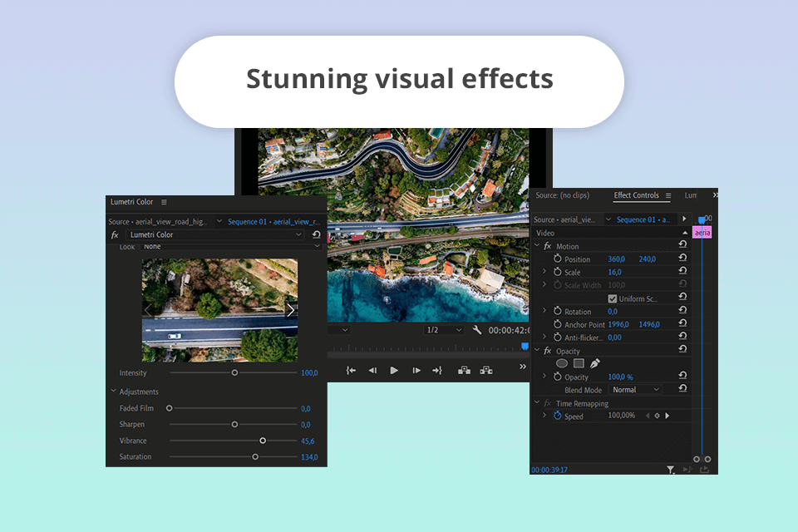798x532 pixels.
Task: Toggle the Position animation stopwatch
Action: tap(558, 259)
